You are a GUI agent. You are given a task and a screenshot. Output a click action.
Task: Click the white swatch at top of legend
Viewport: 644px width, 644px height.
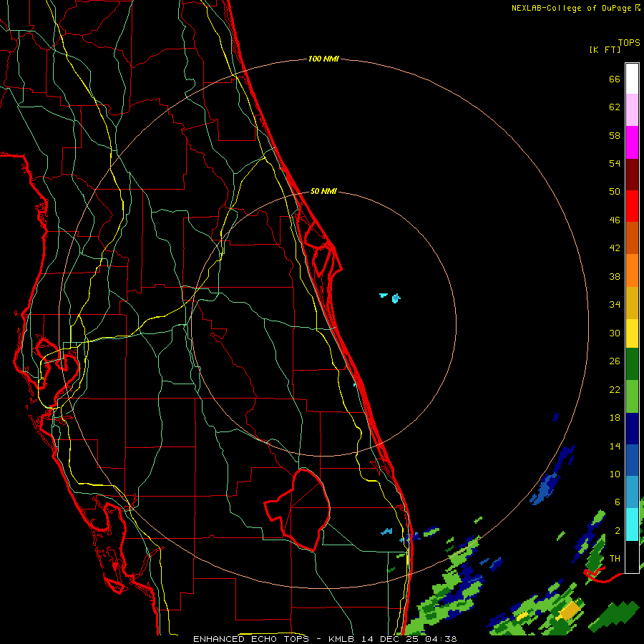pyautogui.click(x=632, y=79)
